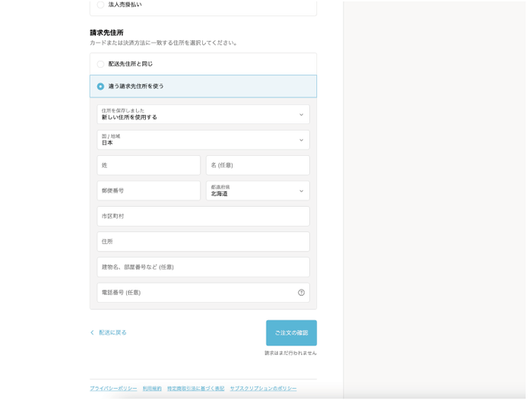The width and height of the screenshot is (532, 400).
Task: Focus the 市区町村 city input field
Action: pyautogui.click(x=203, y=217)
